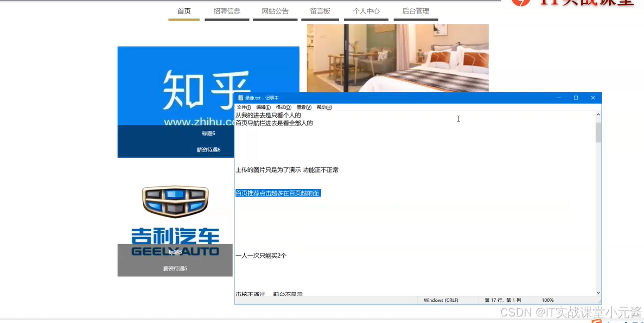Open the 编辑(E) menu in Notepad
Image resolution: width=644 pixels, height=323 pixels.
pos(263,107)
